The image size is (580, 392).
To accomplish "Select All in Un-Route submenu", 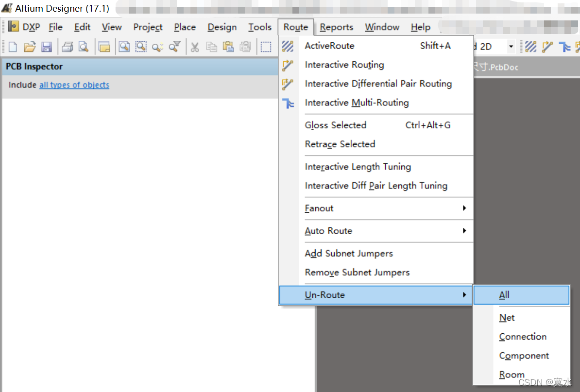I will point(521,295).
